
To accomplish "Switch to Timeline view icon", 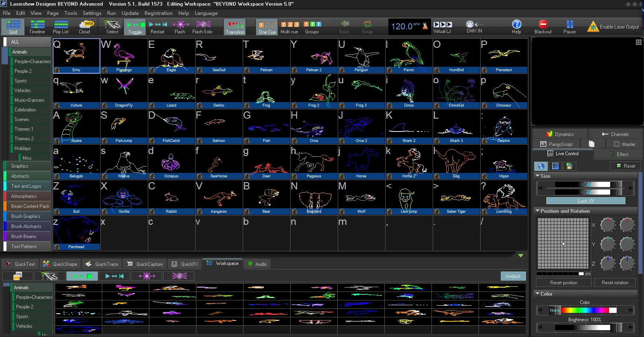I will tap(37, 27).
